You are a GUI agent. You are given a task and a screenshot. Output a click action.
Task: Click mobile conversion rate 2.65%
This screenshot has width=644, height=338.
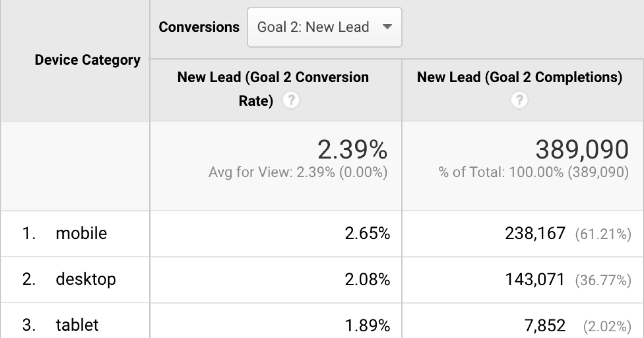(x=367, y=233)
